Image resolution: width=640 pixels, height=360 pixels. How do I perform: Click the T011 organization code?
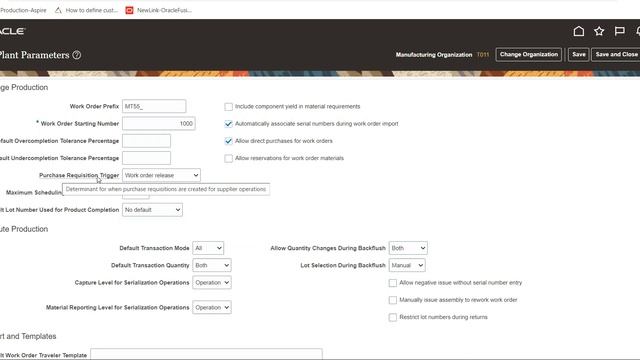click(x=483, y=55)
